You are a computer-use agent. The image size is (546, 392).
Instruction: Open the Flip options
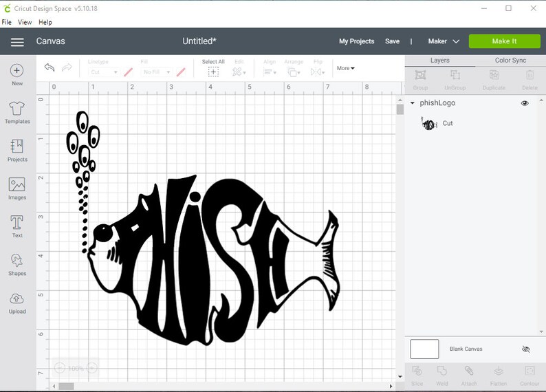(x=317, y=72)
